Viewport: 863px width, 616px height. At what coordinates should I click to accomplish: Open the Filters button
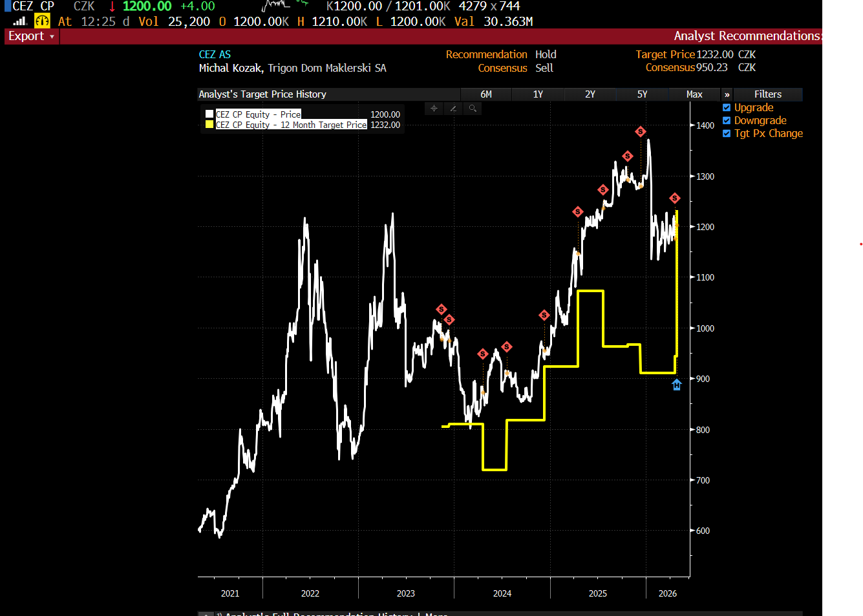pos(768,94)
